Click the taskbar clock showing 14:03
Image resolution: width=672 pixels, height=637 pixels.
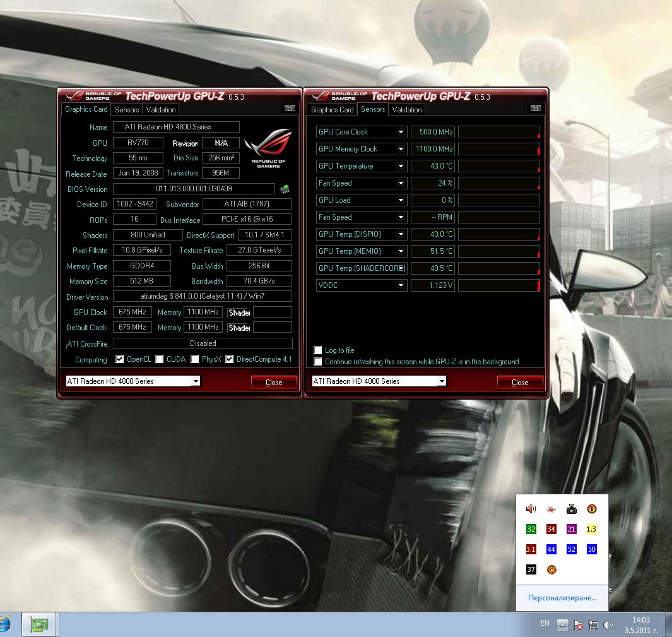click(x=640, y=625)
